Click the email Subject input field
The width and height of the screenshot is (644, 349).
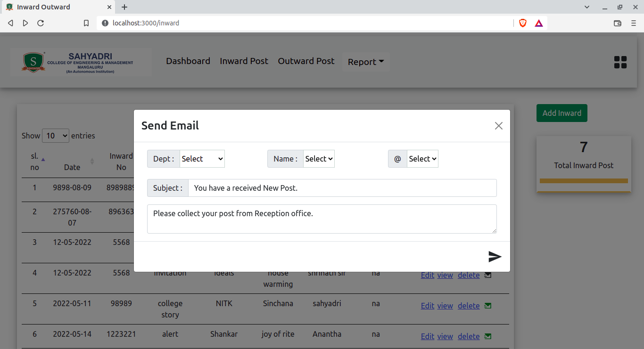(342, 187)
